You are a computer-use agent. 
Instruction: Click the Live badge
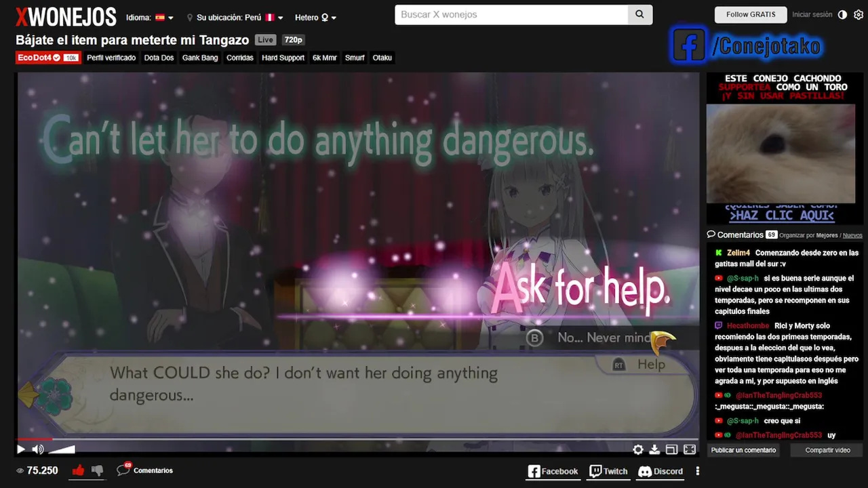(x=266, y=40)
